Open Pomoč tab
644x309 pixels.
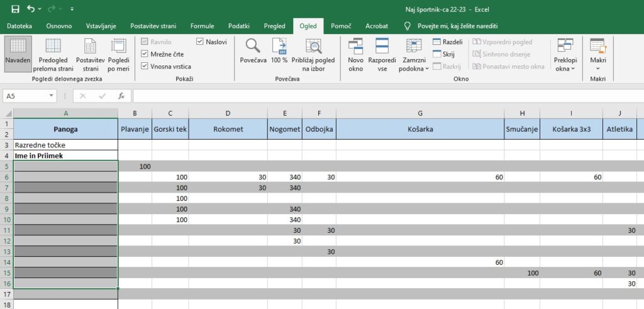point(341,26)
